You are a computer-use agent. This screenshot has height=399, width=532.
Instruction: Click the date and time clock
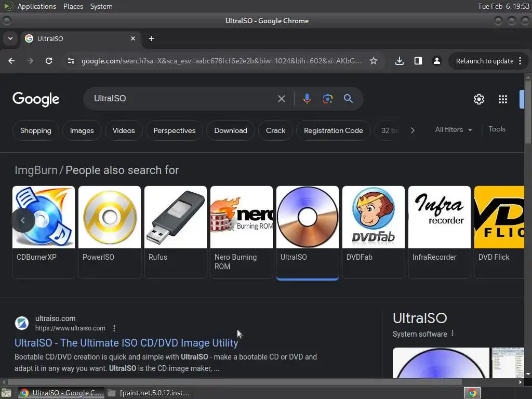click(x=503, y=6)
